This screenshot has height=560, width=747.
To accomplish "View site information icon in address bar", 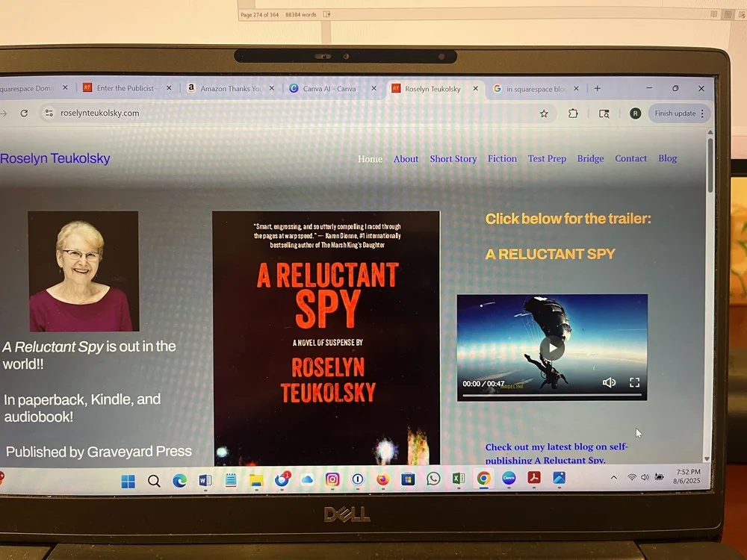I will point(49,113).
